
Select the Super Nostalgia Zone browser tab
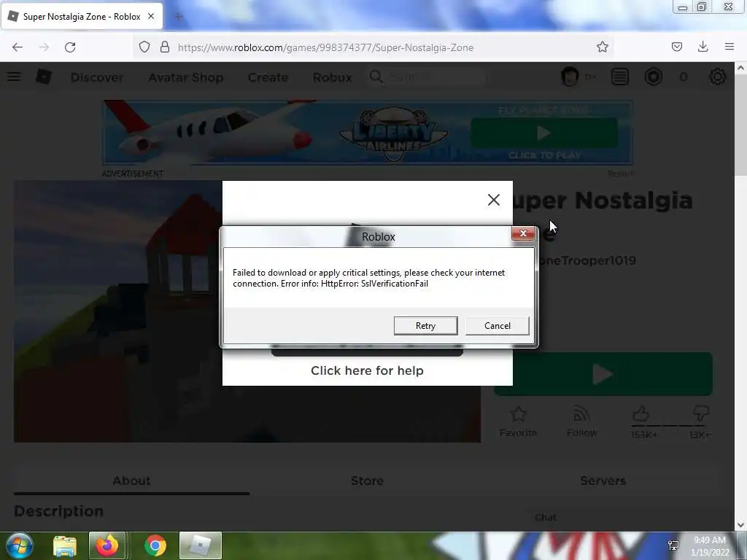pyautogui.click(x=82, y=16)
